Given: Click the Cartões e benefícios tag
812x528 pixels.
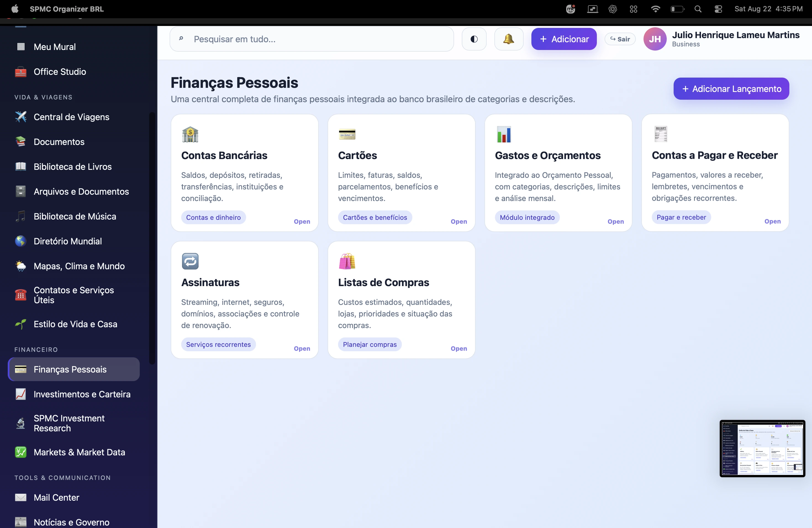Looking at the screenshot, I should point(375,218).
